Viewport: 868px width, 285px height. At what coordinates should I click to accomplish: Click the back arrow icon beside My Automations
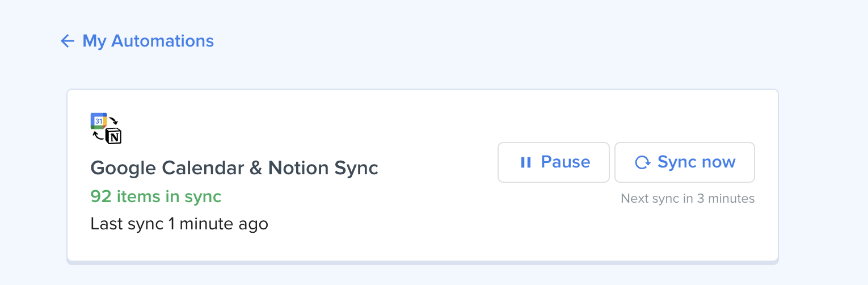[68, 41]
